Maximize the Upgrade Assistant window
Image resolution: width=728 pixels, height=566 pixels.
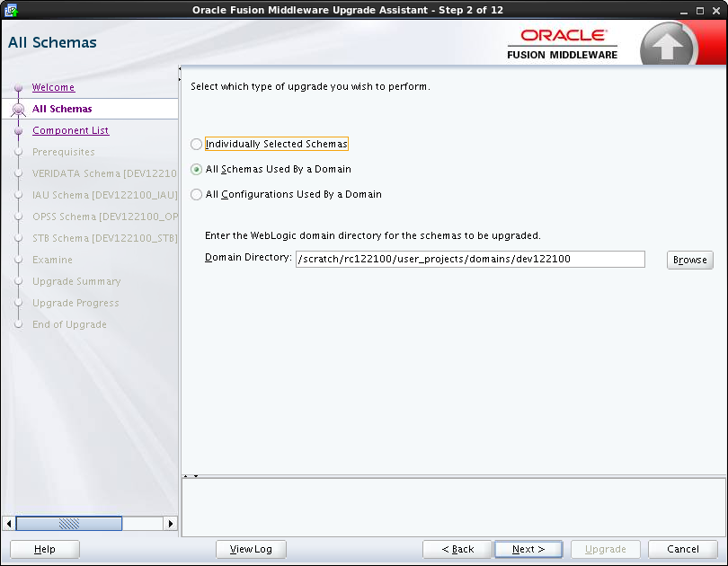click(699, 11)
